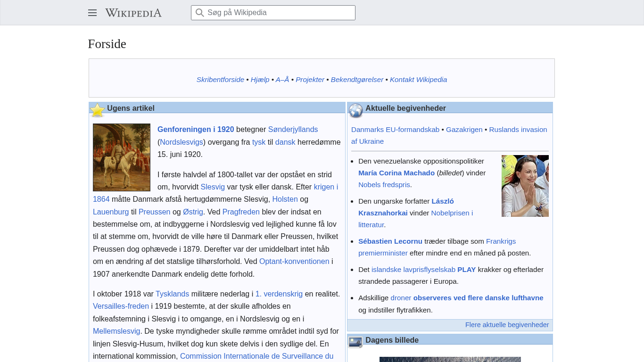Image resolution: width=644 pixels, height=362 pixels.
Task: Follow the Versailles-freden link
Action: [121, 306]
